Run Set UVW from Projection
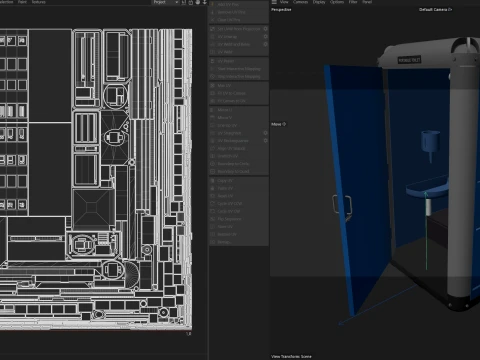480x360 pixels. pos(236,29)
